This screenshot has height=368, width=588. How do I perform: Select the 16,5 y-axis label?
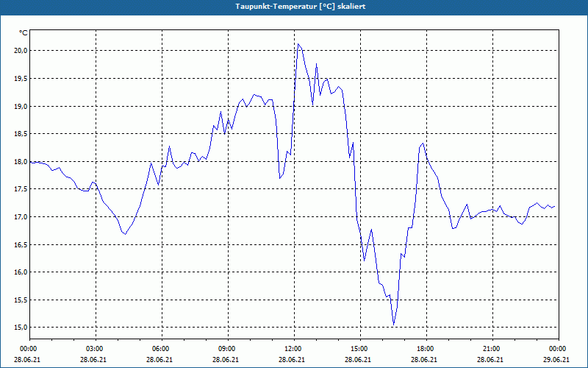tap(21, 244)
